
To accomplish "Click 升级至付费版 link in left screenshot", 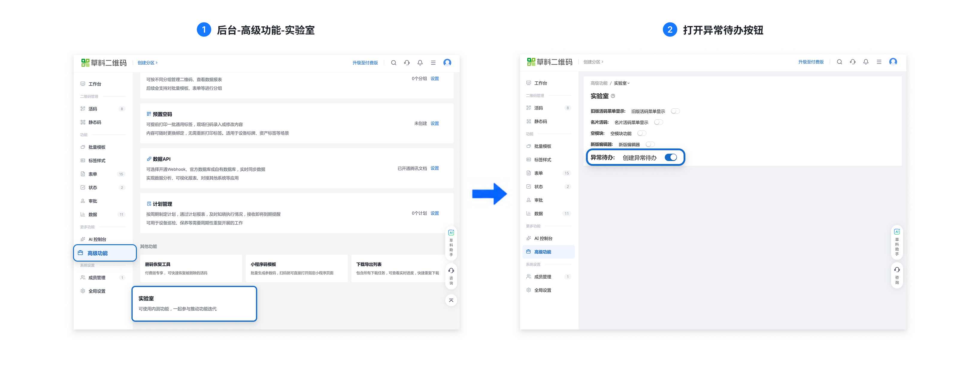I will click(x=365, y=63).
